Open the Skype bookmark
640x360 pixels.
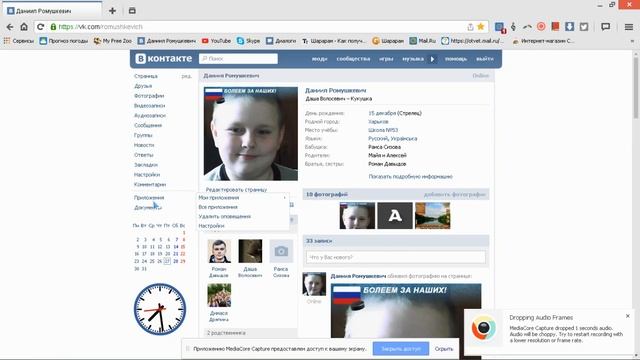(x=248, y=41)
